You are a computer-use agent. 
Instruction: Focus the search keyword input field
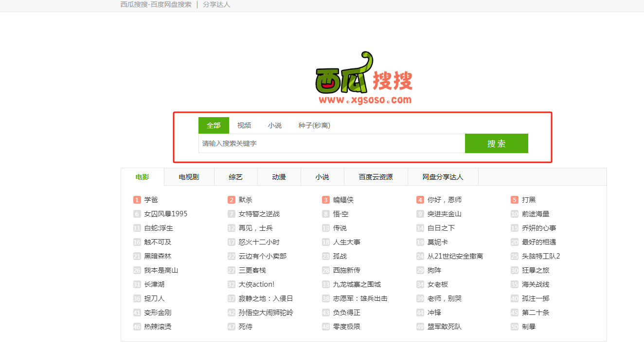tap(332, 143)
